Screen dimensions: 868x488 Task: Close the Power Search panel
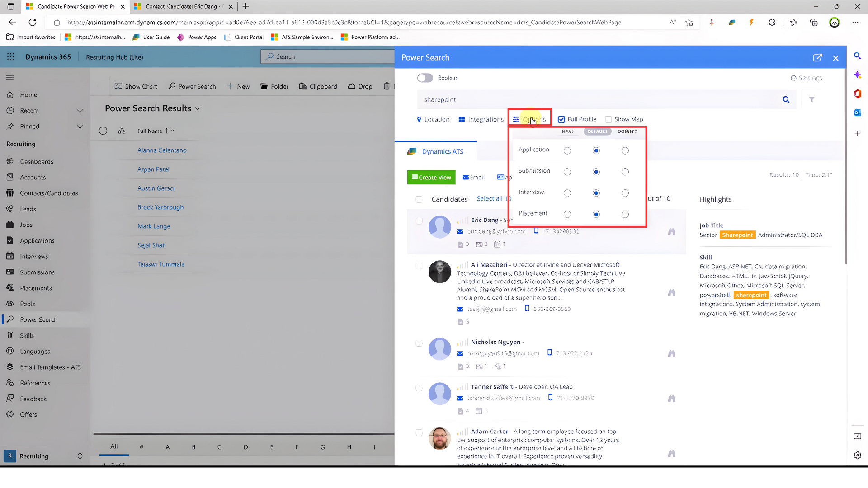[x=835, y=58]
